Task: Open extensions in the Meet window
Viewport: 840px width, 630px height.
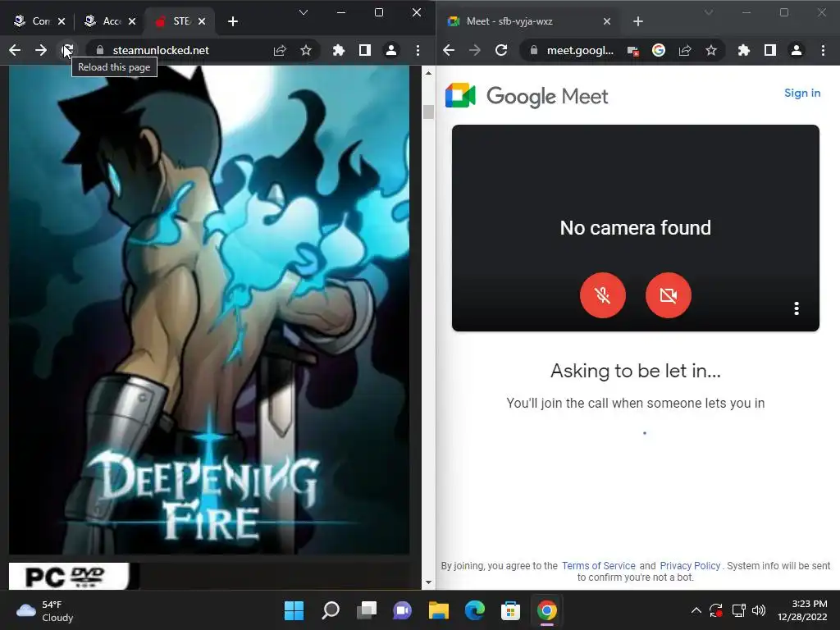Action: tap(743, 50)
